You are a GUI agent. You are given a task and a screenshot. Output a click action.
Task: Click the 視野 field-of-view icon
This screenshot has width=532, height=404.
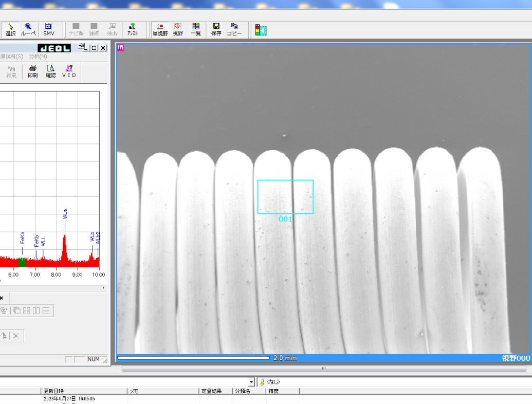tap(177, 29)
